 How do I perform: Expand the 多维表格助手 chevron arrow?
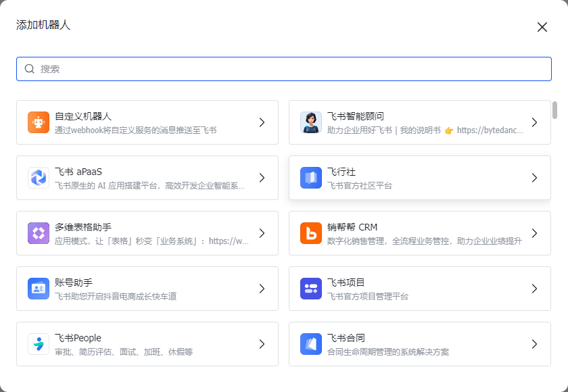tap(262, 233)
